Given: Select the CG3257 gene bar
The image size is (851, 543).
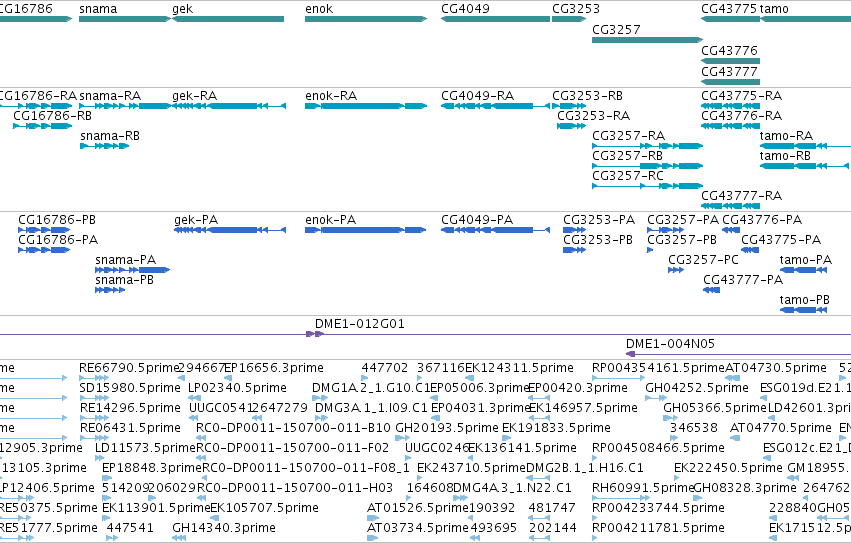Looking at the screenshot, I should click(647, 40).
